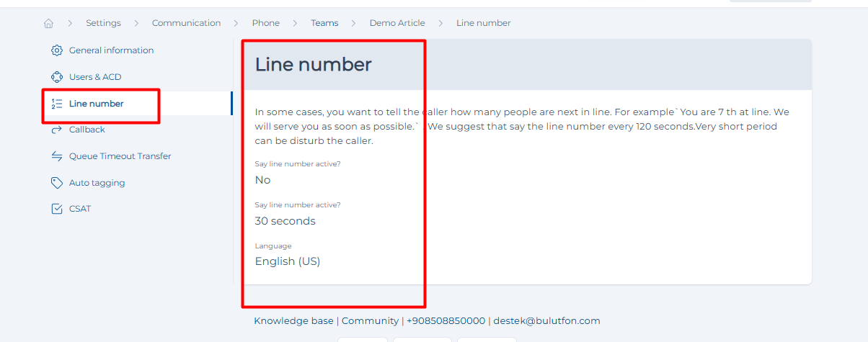This screenshot has height=342, width=868.
Task: Click the Queue Timeout Transfer arrows icon
Action: 57,156
